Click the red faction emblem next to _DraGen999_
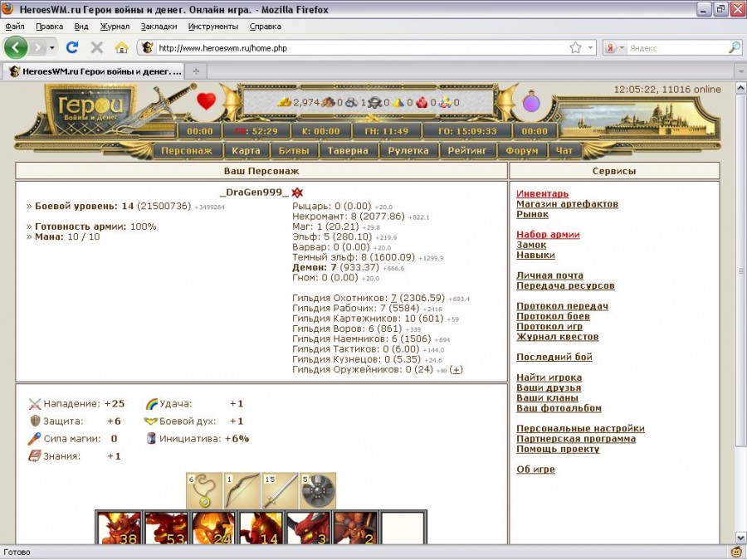Screen dimensions: 747x560 (x=297, y=192)
